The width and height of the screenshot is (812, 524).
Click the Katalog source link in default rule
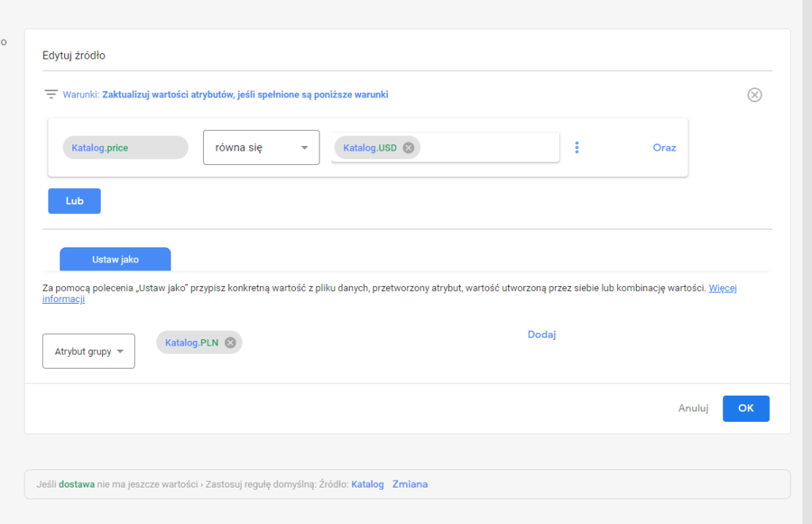point(367,484)
